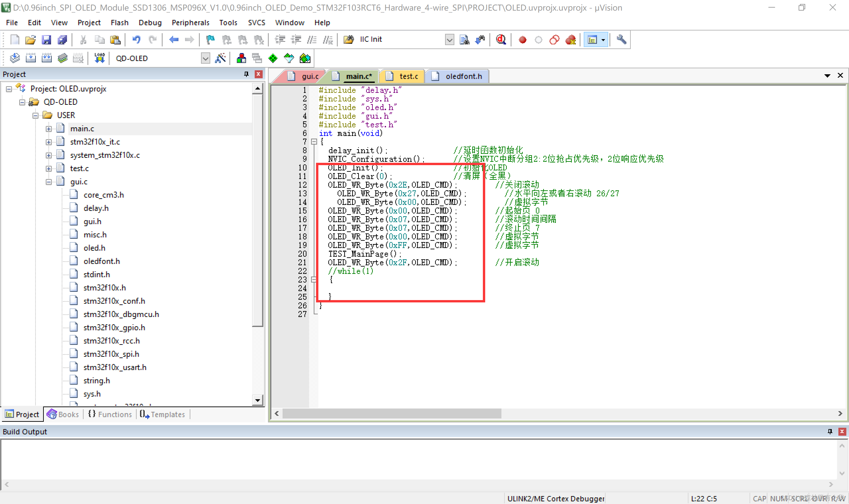Pin the Project panel
The height and width of the screenshot is (504, 849).
[x=246, y=74]
